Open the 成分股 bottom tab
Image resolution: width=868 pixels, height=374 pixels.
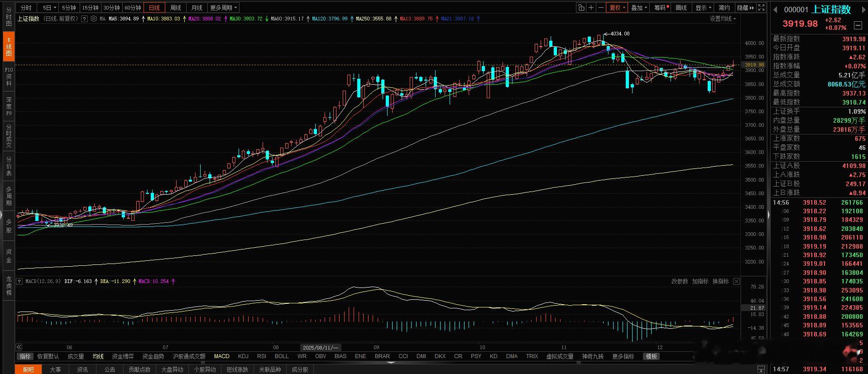coord(300,369)
